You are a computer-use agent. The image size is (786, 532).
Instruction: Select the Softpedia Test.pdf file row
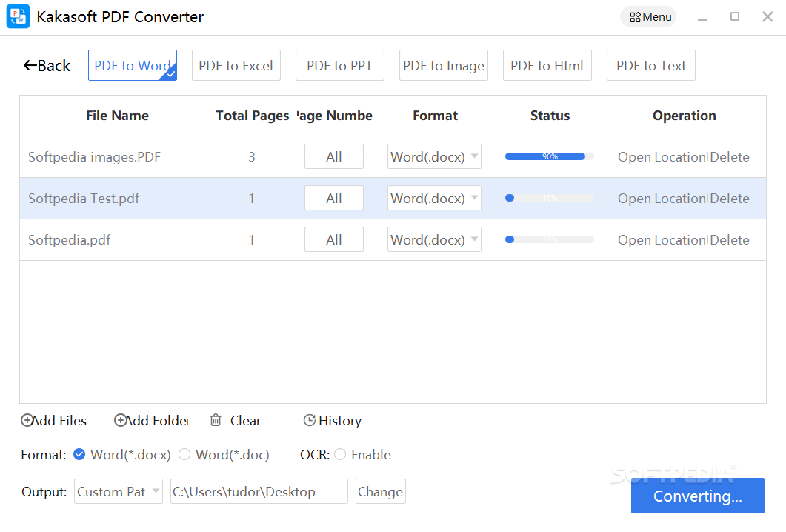(x=393, y=199)
